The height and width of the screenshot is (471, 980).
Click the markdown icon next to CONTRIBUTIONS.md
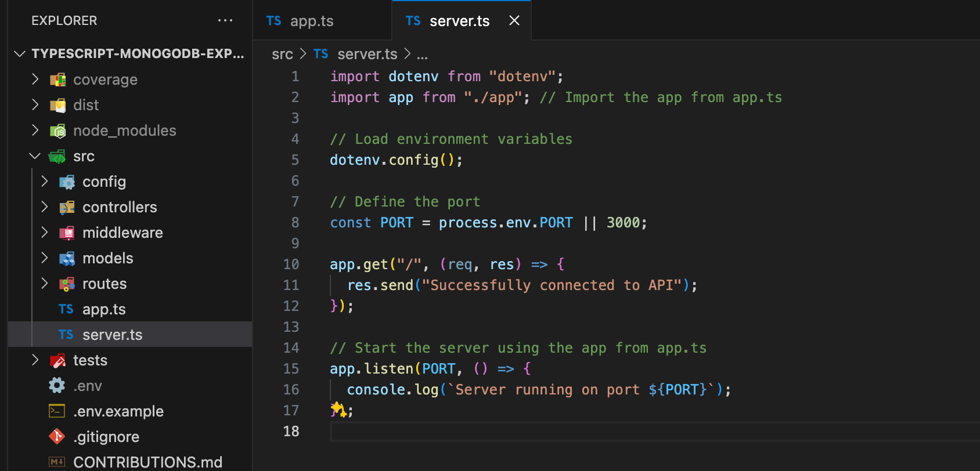click(57, 462)
